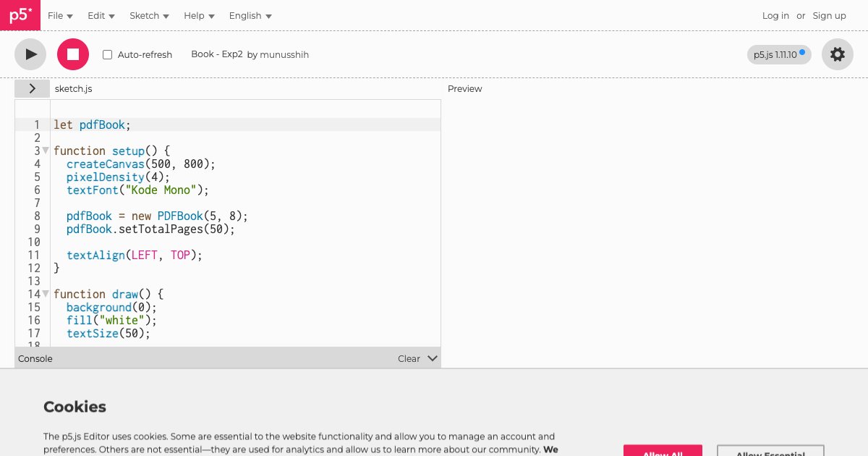
Task: Open the English language dropdown
Action: (250, 16)
